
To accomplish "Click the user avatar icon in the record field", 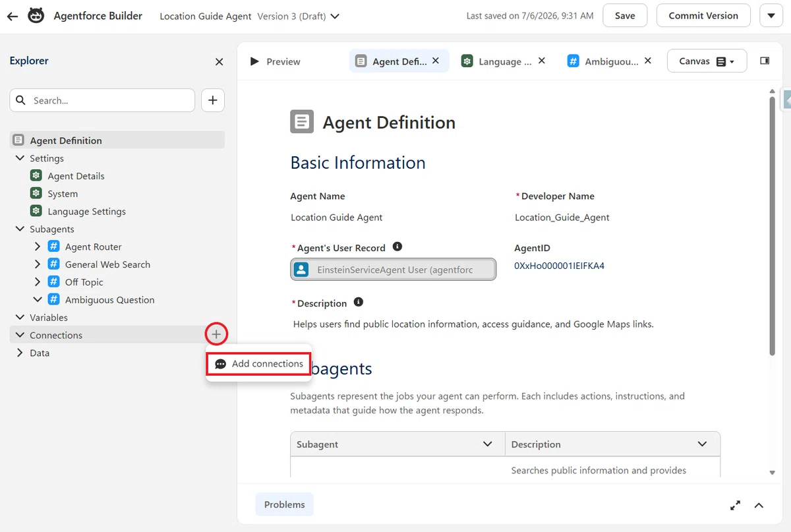I will point(301,270).
